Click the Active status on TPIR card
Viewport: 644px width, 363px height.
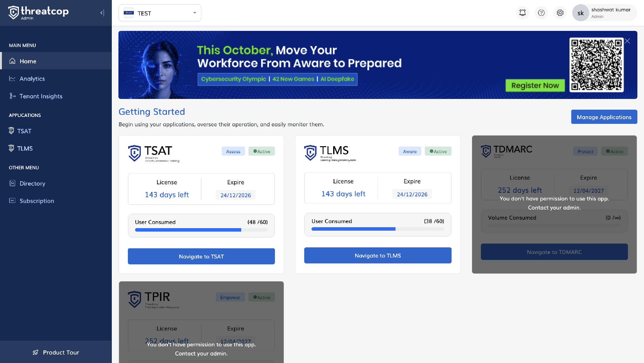(x=262, y=297)
